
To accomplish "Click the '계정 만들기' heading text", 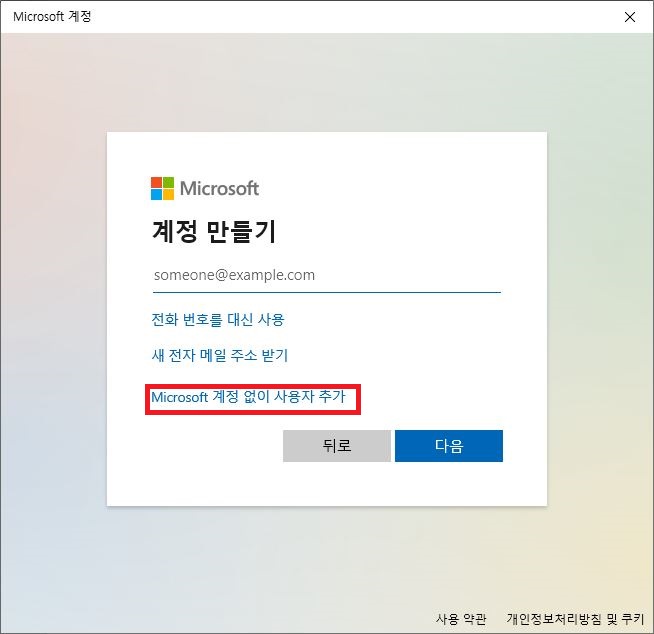I will coord(214,231).
